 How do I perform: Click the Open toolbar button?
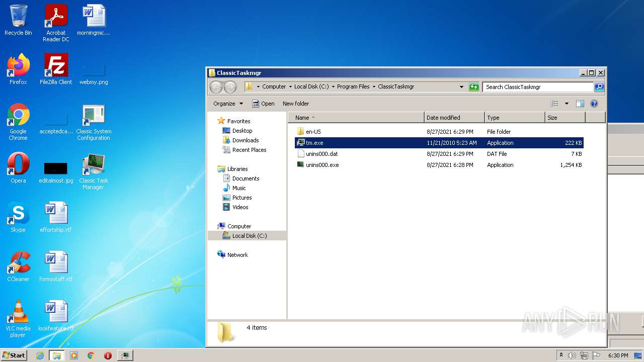point(263,104)
